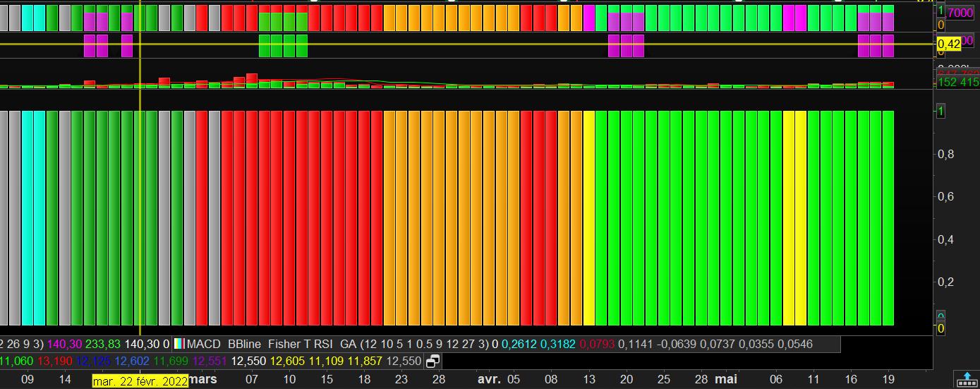Screen dimensions: 980x389
Task: Click value -0,0639 in indicator legend
Action: [677, 345]
